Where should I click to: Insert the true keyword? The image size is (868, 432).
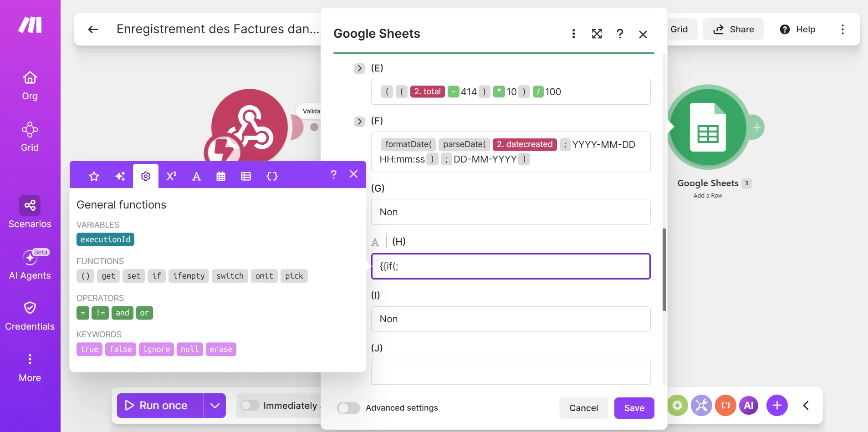tap(89, 349)
